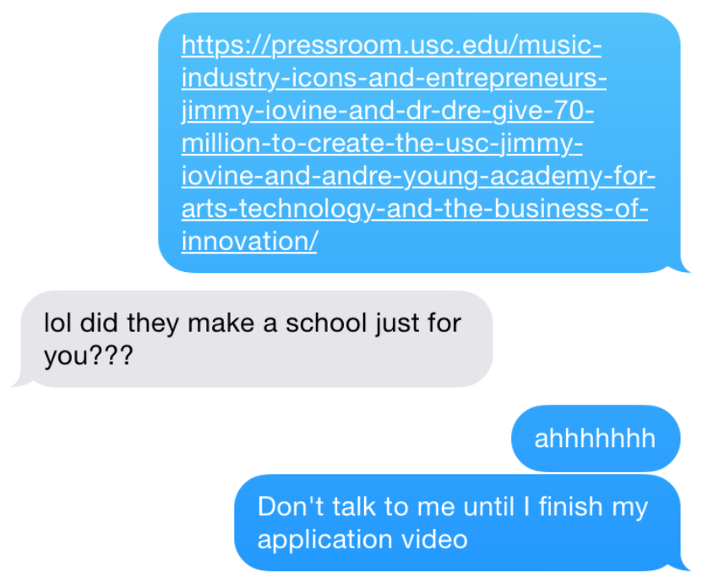
Task: Click the "application video" text line
Action: coord(362,540)
